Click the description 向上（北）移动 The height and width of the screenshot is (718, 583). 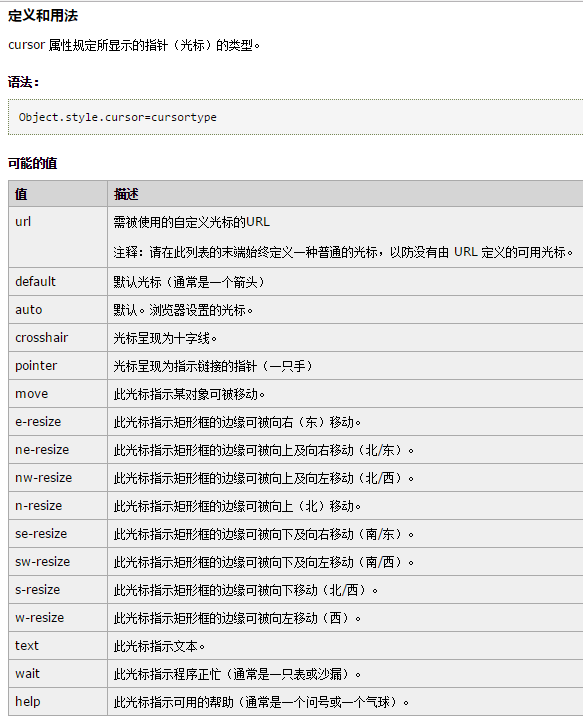coord(237,506)
